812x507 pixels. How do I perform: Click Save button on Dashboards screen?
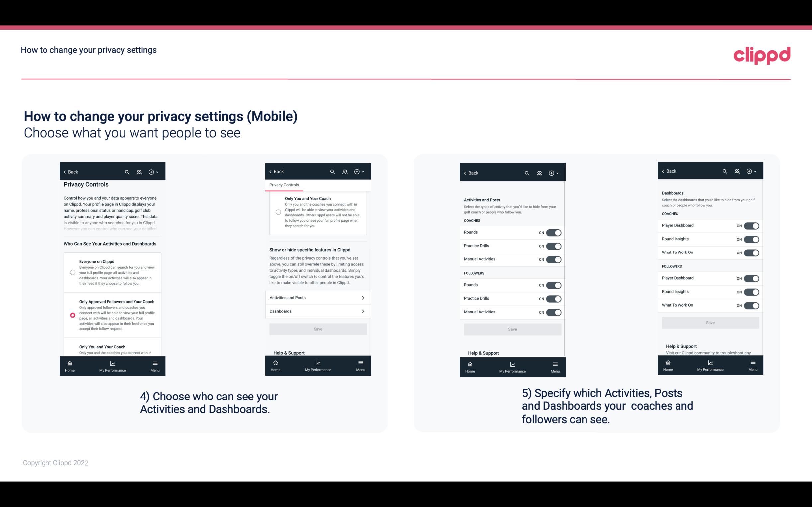[710, 323]
